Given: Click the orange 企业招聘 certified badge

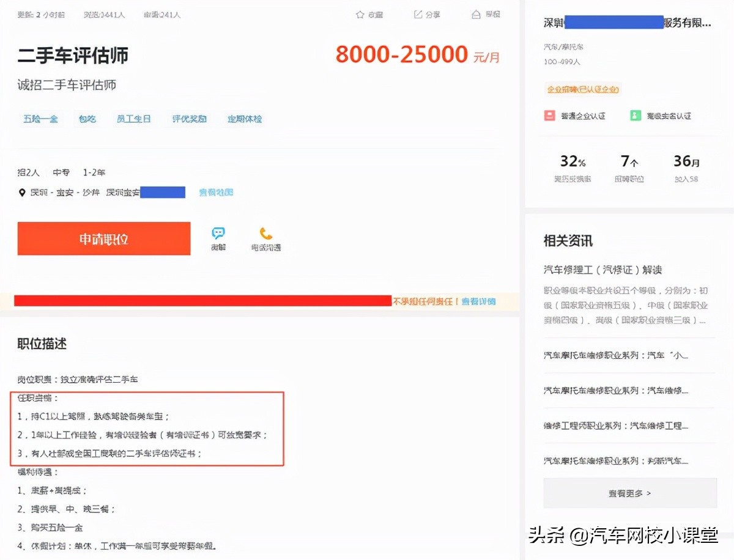Looking at the screenshot, I should coord(583,89).
